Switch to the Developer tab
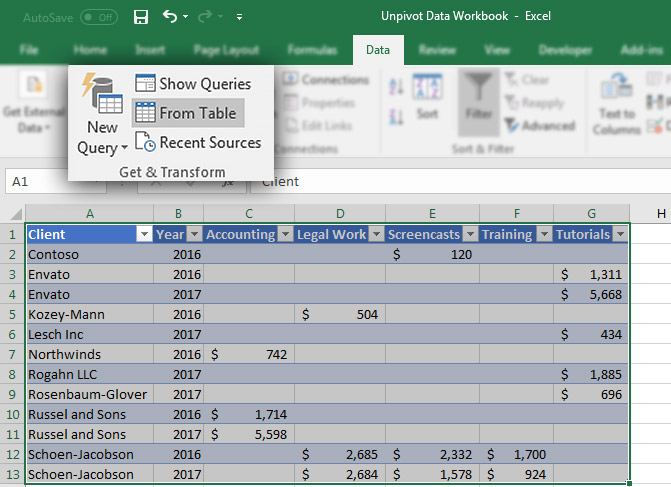 coord(565,50)
